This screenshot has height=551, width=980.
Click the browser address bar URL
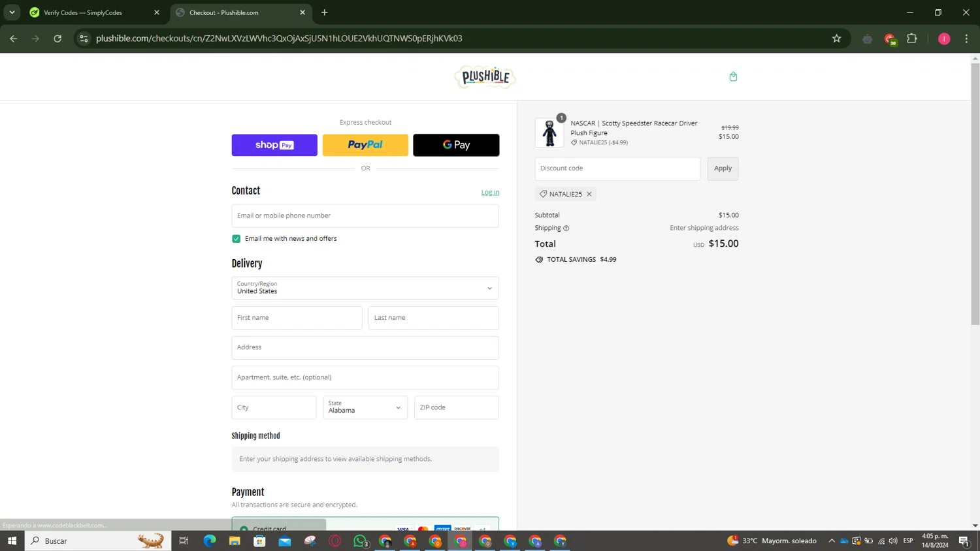coord(279,39)
